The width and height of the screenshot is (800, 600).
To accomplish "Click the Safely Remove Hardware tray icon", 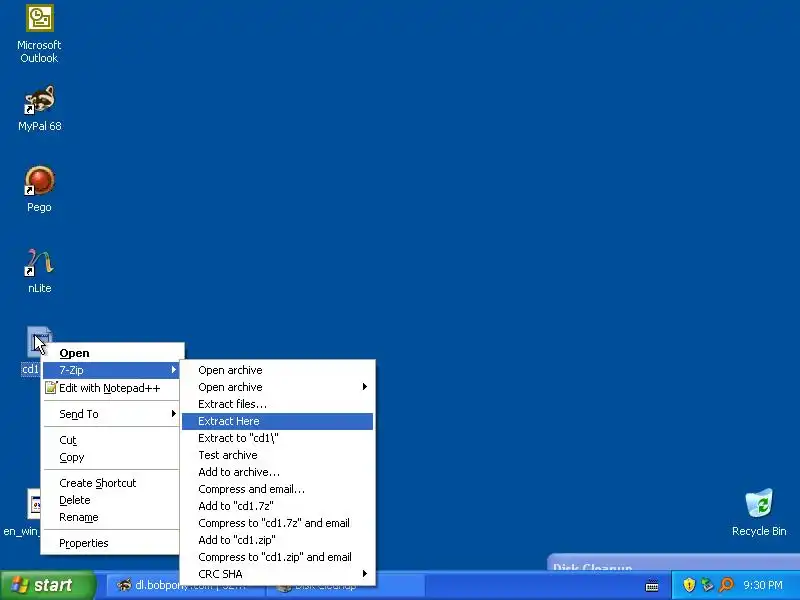I will (x=707, y=584).
